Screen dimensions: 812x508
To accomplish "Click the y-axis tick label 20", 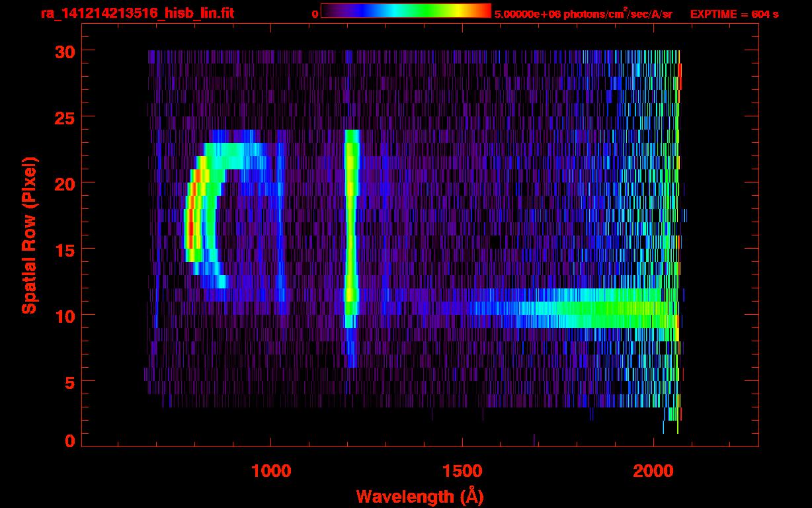I will 65,183.
